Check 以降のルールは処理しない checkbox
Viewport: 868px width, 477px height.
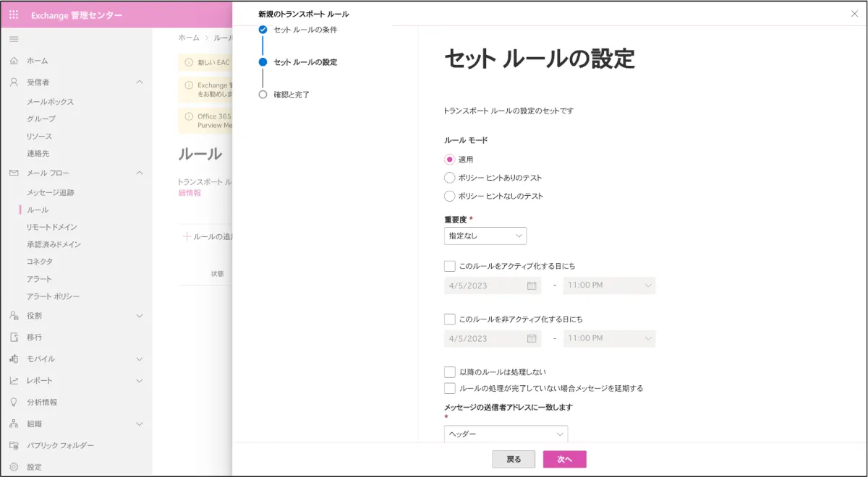449,372
